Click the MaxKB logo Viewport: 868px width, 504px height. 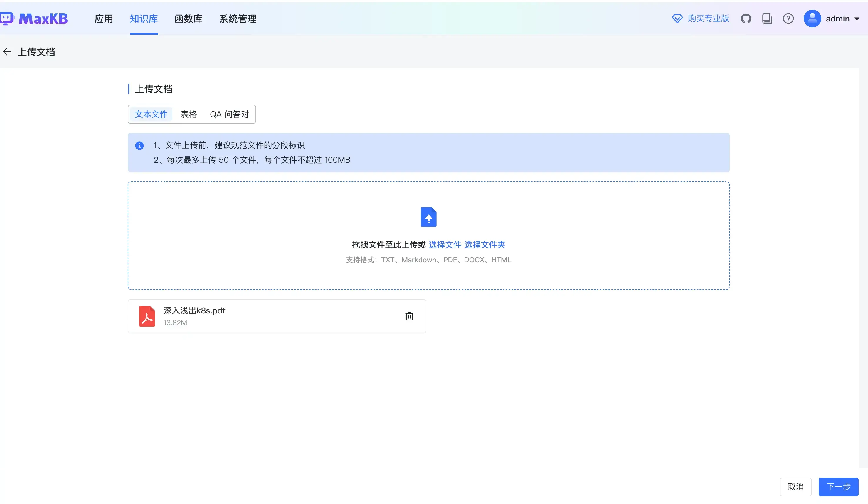[x=34, y=19]
